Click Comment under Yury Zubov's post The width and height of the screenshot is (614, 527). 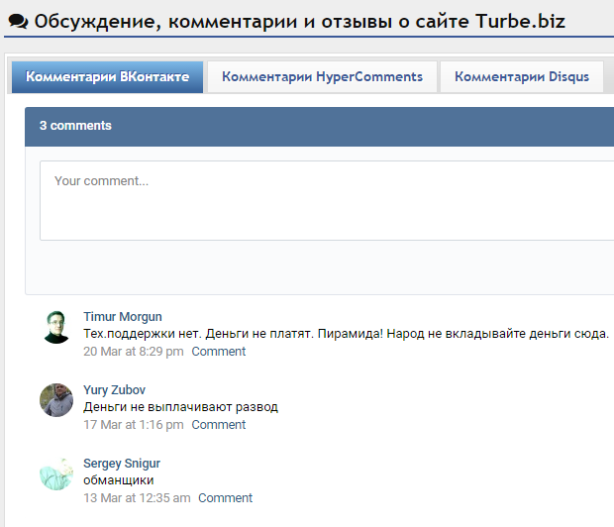pyautogui.click(x=219, y=424)
